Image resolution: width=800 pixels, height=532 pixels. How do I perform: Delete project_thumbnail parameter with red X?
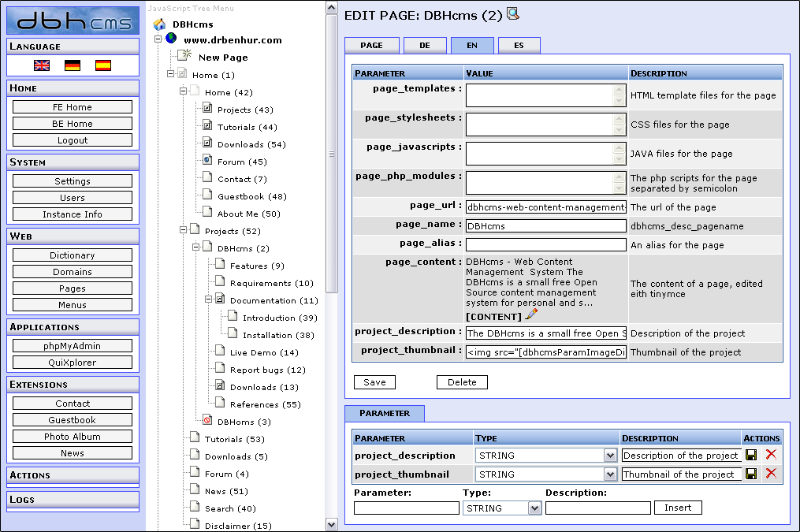tap(771, 474)
